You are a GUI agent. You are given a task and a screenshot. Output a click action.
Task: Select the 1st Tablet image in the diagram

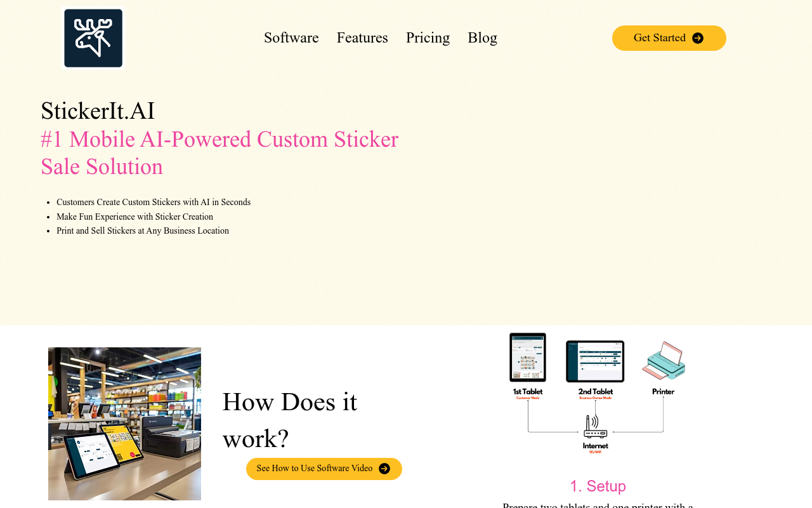click(x=528, y=358)
